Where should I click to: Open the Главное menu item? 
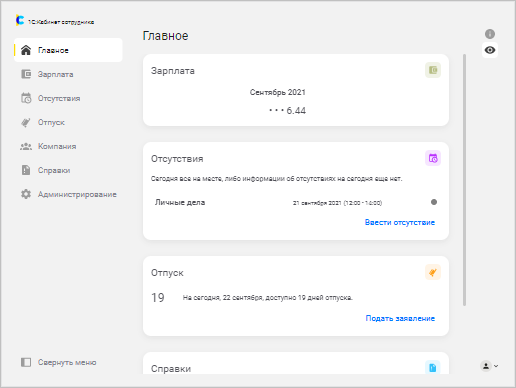coord(68,50)
